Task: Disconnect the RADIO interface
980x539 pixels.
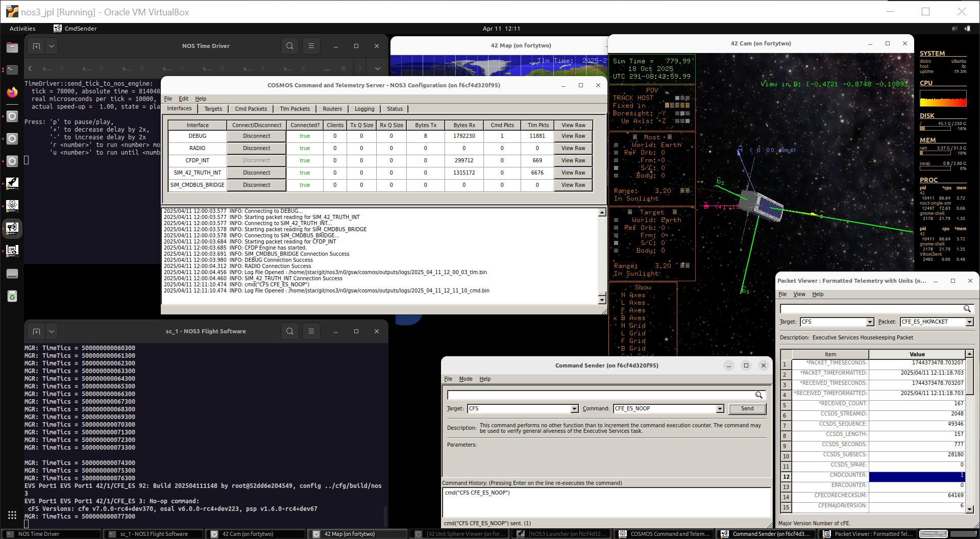Action: coord(257,149)
